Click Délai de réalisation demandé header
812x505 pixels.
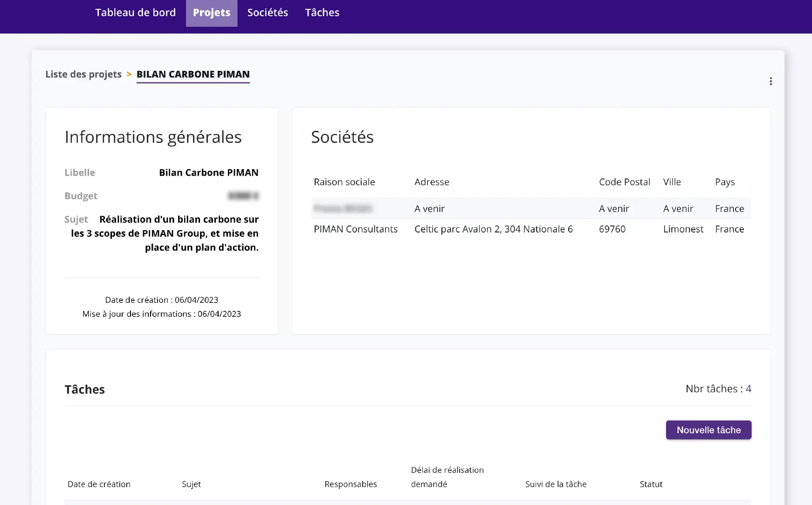click(x=447, y=477)
